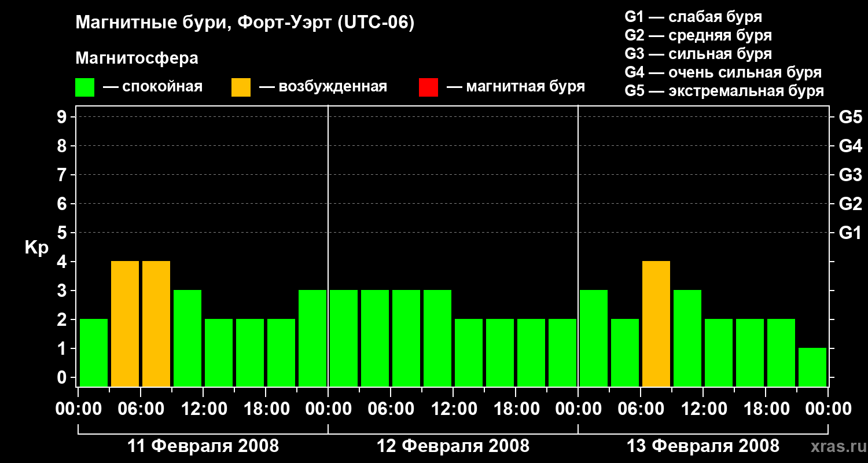Click the '12 Февраля 2008' date label
Screen dimensions: 868x463
pos(453,446)
